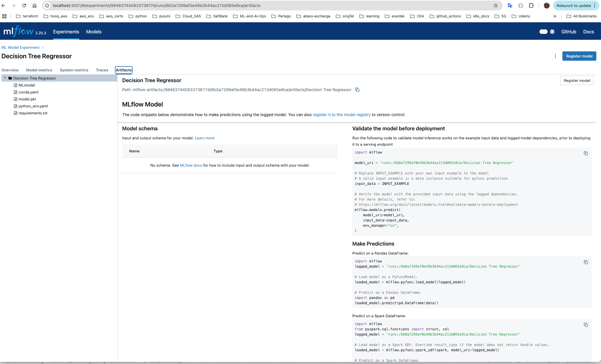Go back to ML Model Experiment breadcrumb
Screen dimensions: 601x364
(x=20, y=47)
